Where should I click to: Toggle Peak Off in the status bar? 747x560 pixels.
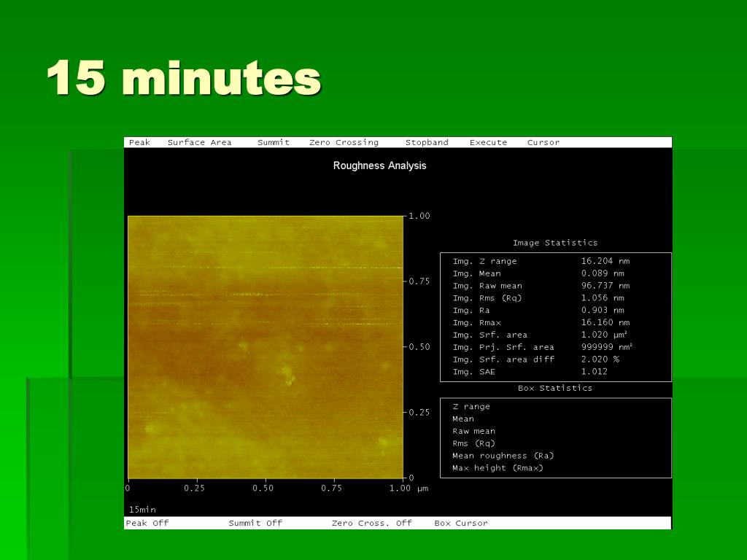(x=147, y=523)
